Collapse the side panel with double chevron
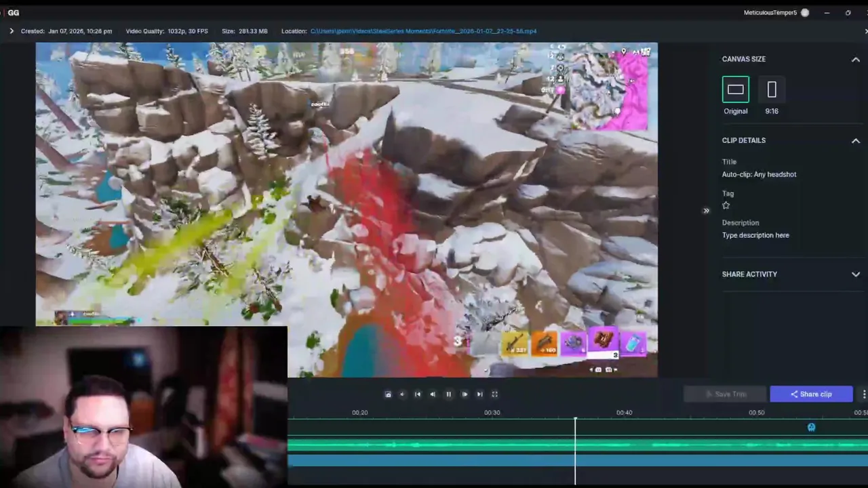This screenshot has height=488, width=868. pos(706,211)
